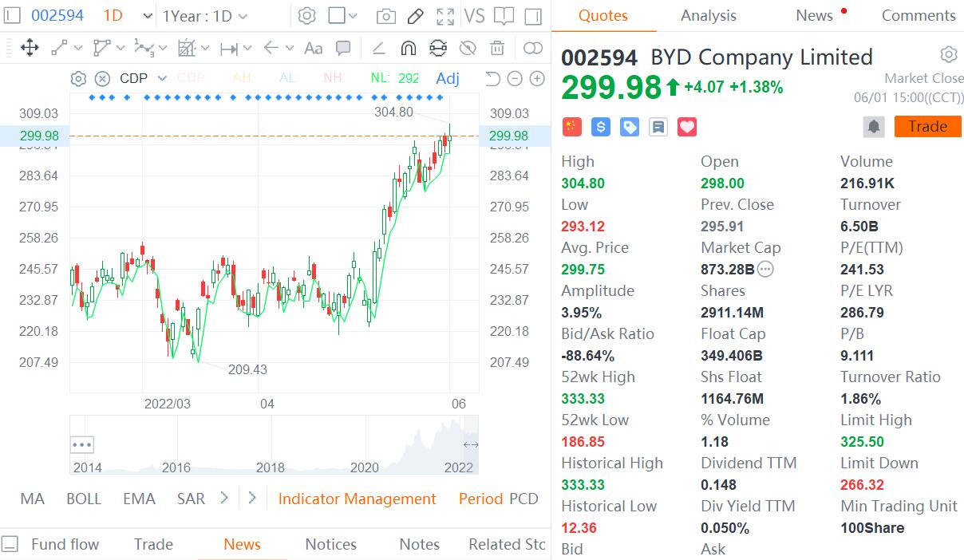Open the Fund flow tab
Image resolution: width=964 pixels, height=560 pixels.
point(65,544)
